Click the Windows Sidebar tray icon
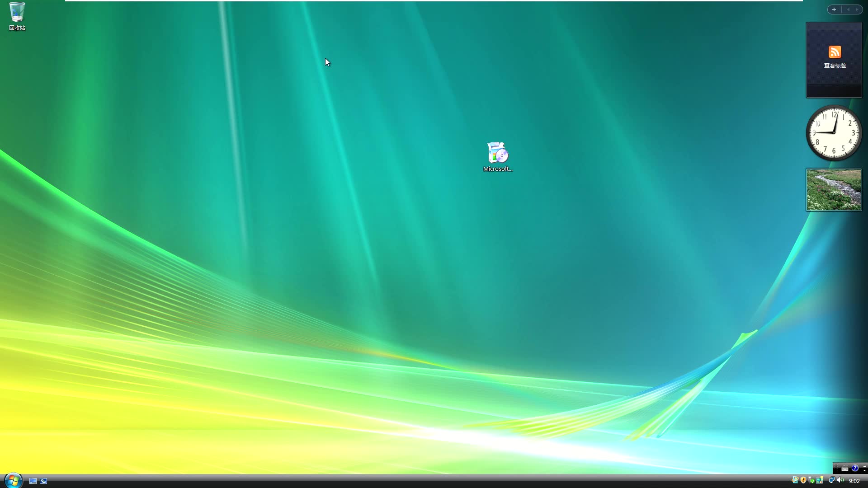Viewport: 868px width, 488px height. 819,480
